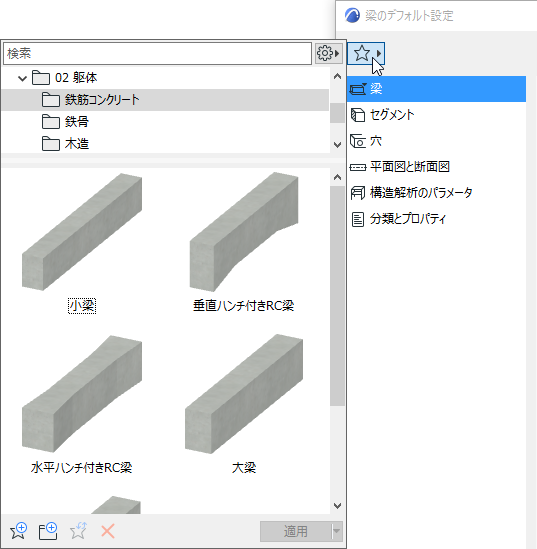Screen dimensions: 537x549
Task: Select the 木造 folder
Action: click(x=165, y=144)
